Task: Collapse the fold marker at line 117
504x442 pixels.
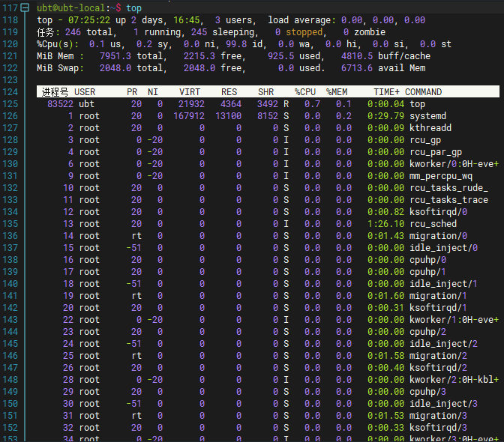Action: 25,7
